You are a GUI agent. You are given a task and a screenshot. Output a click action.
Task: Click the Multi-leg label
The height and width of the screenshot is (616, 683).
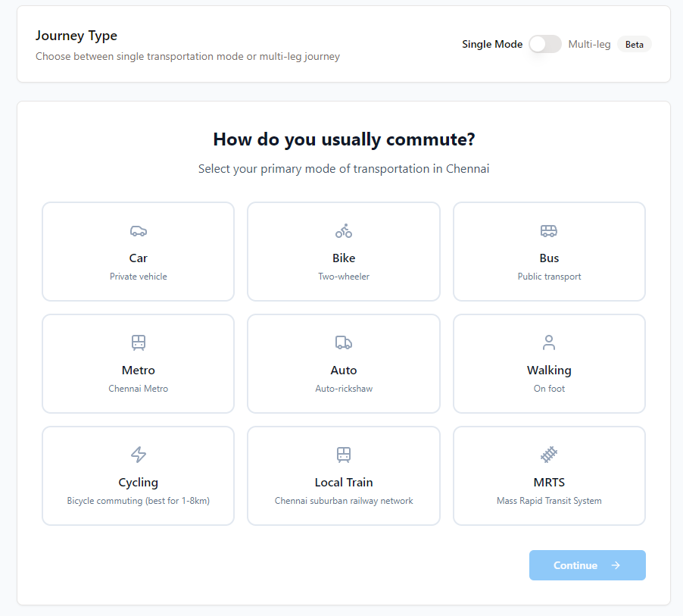point(589,44)
